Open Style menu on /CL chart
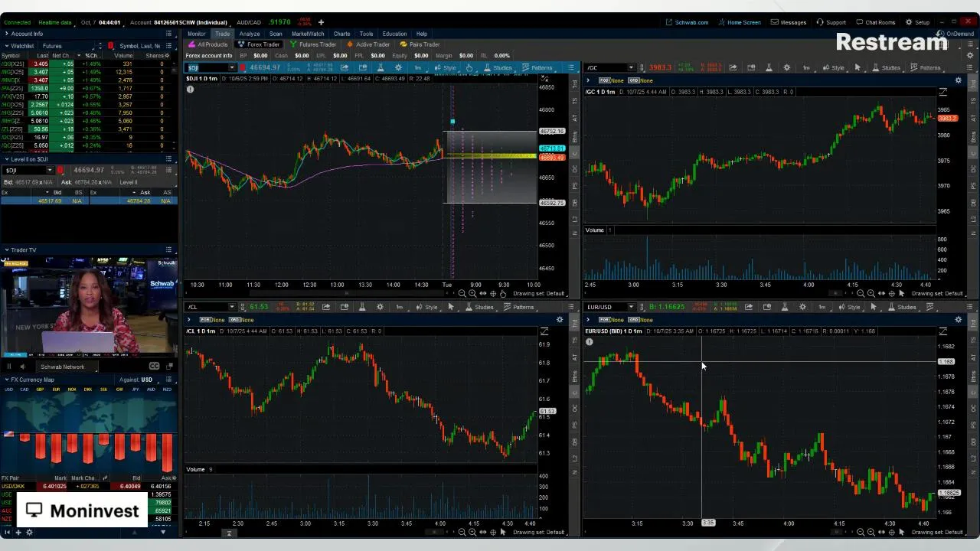 pyautogui.click(x=427, y=307)
